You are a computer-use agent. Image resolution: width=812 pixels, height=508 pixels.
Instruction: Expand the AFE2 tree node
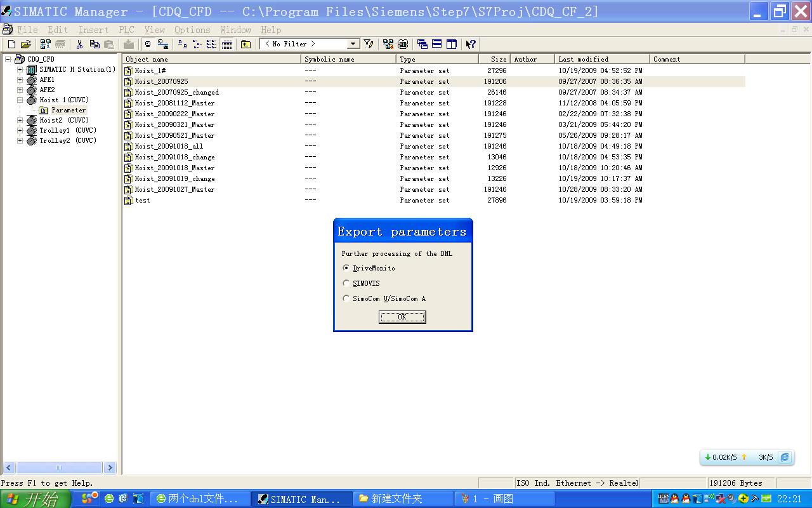pyautogui.click(x=20, y=90)
